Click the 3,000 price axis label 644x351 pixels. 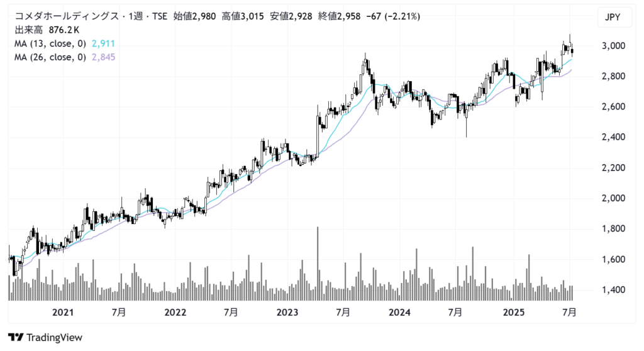click(x=614, y=46)
